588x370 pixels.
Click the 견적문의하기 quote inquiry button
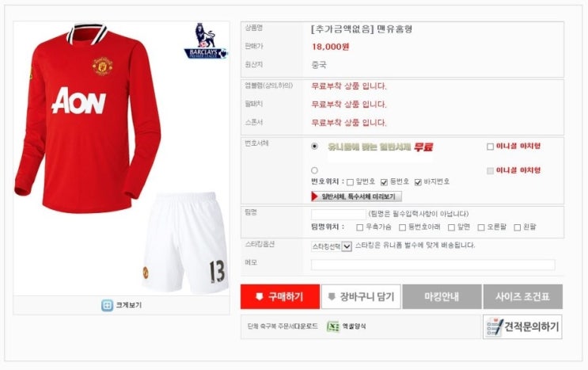(522, 326)
